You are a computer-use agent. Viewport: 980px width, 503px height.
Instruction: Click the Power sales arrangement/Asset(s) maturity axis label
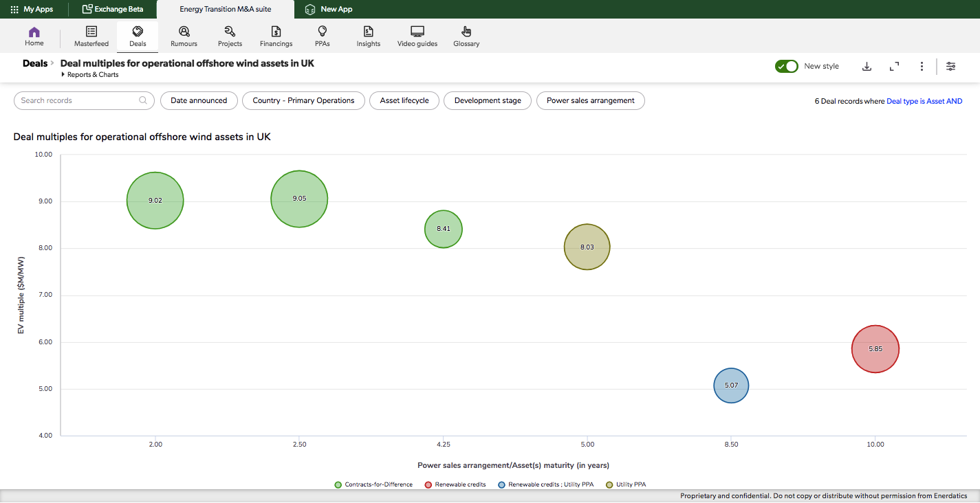(x=513, y=465)
